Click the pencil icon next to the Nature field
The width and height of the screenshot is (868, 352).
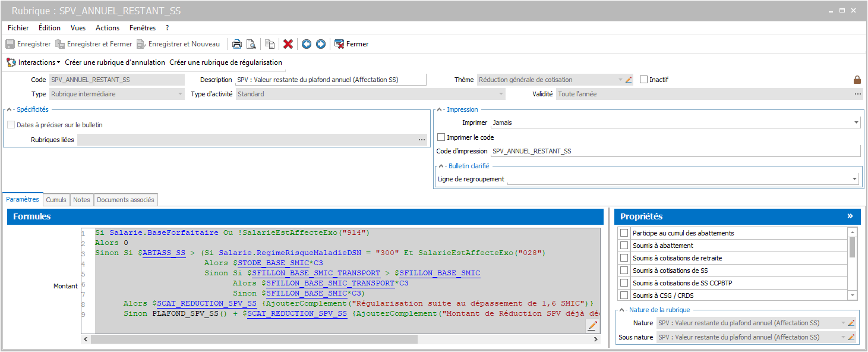(x=851, y=323)
